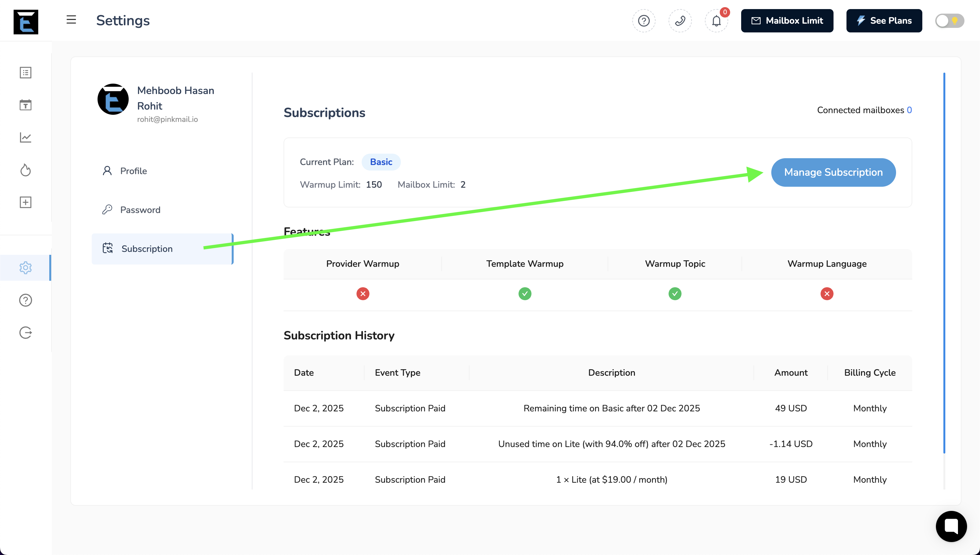Toggle the dark mode light switch

[949, 20]
